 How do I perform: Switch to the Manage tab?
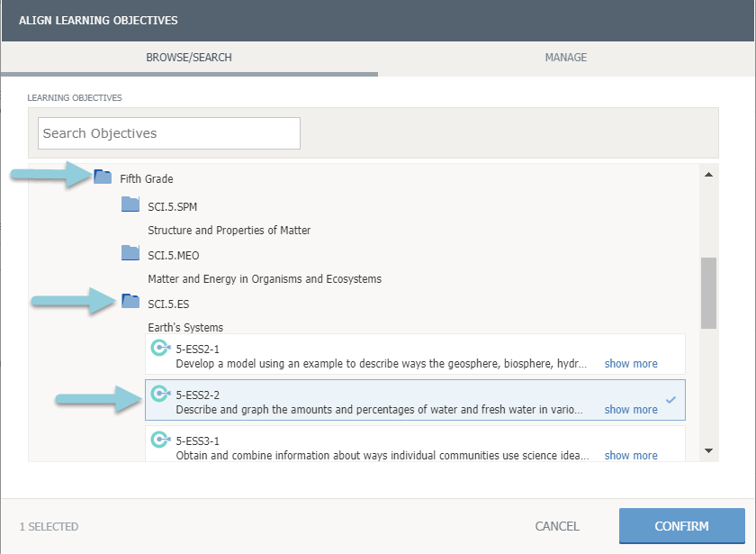click(565, 58)
